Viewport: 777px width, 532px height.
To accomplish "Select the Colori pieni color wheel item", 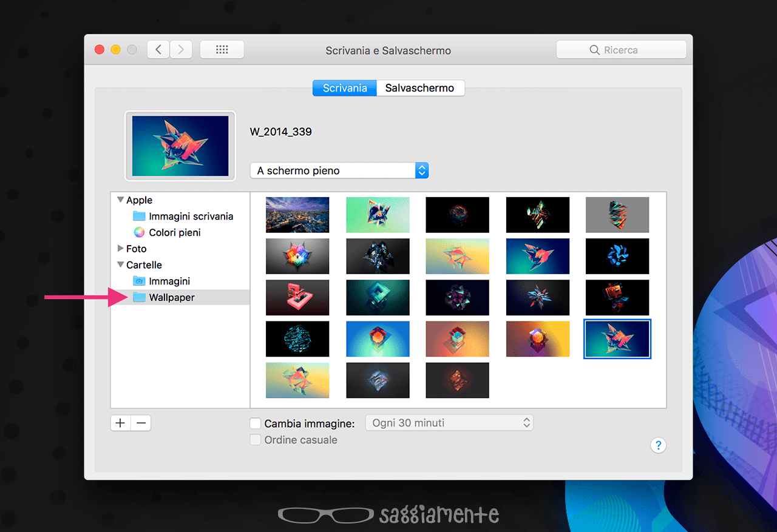I will (167, 232).
